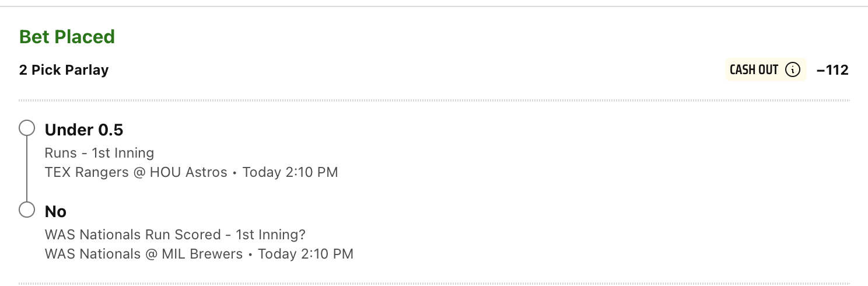Select the Under 0.5 pick title
The height and width of the screenshot is (286, 868).
point(84,130)
